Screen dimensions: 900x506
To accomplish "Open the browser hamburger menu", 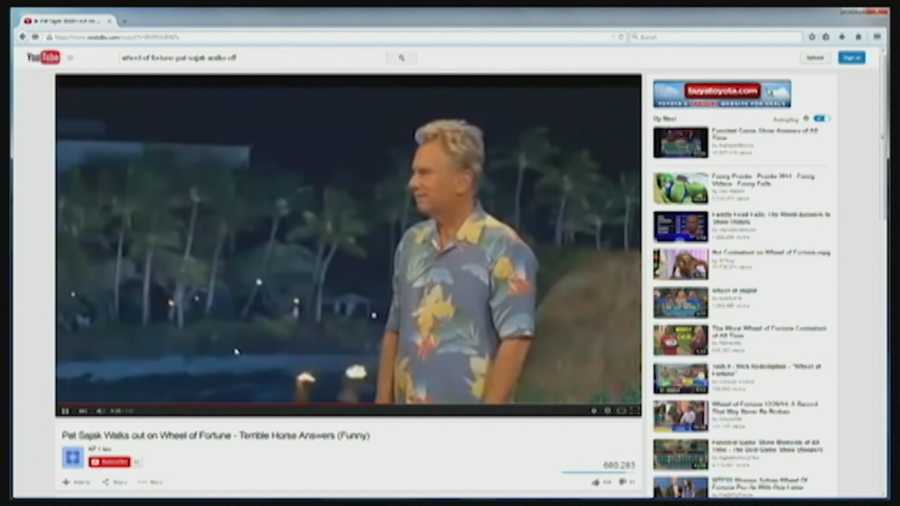I will (877, 37).
